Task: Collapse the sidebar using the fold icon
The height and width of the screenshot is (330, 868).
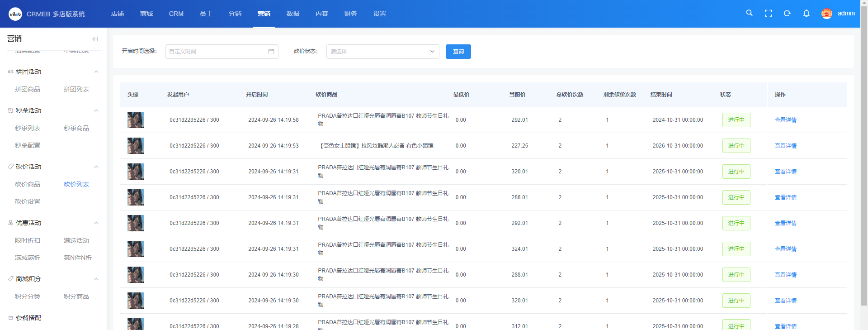Action: [95, 39]
